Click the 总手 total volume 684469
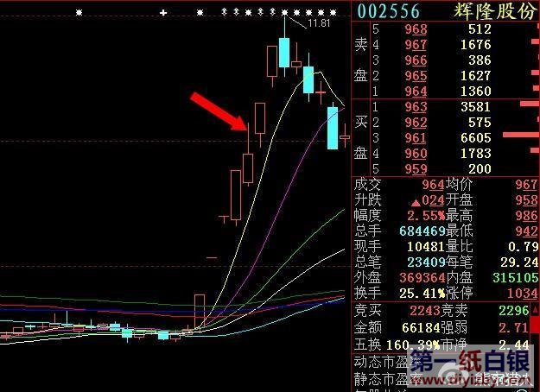 [422, 231]
